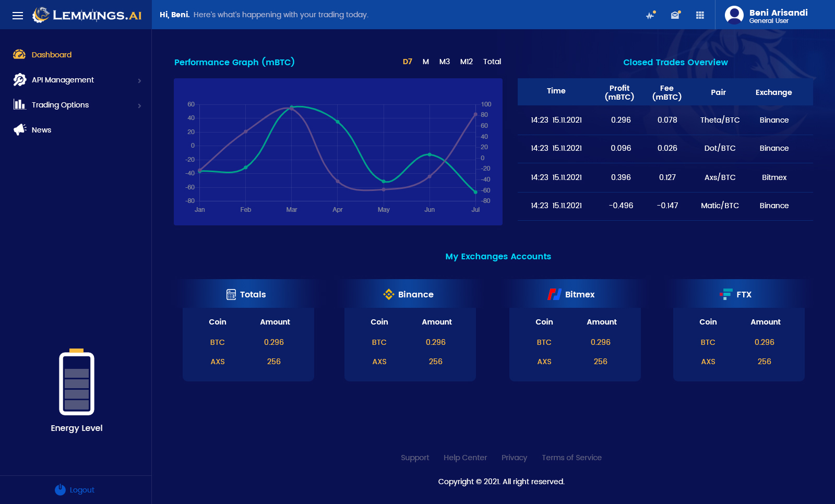Click the Totals calculator icon
835x504 pixels.
point(231,294)
